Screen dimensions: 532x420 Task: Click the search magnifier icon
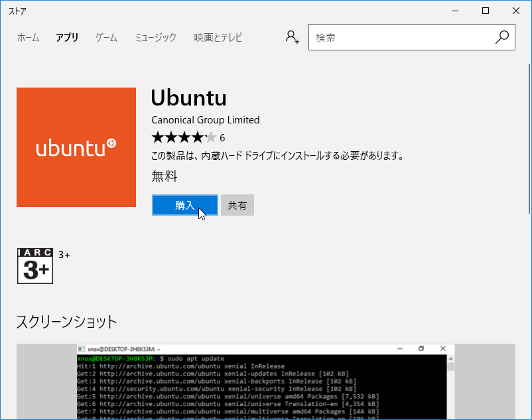click(x=501, y=37)
